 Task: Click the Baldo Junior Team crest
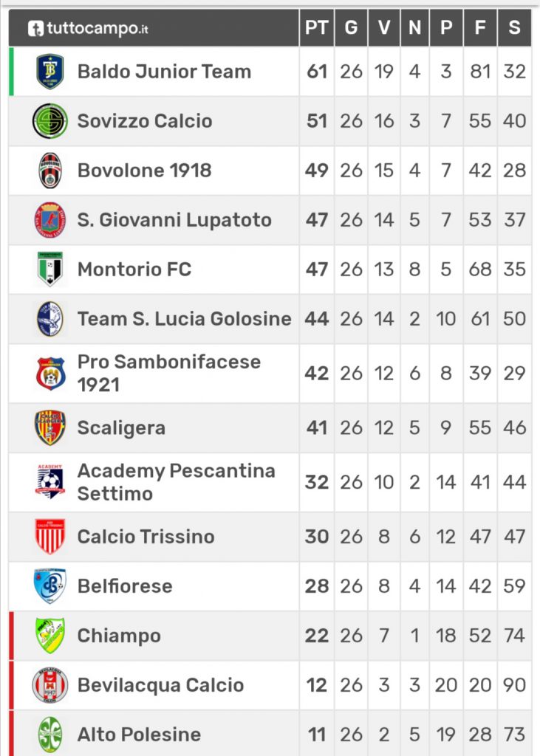pos(50,72)
